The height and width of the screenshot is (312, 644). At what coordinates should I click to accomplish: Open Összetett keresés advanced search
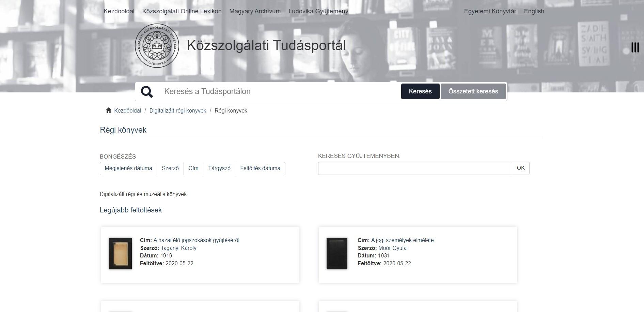pos(473,91)
